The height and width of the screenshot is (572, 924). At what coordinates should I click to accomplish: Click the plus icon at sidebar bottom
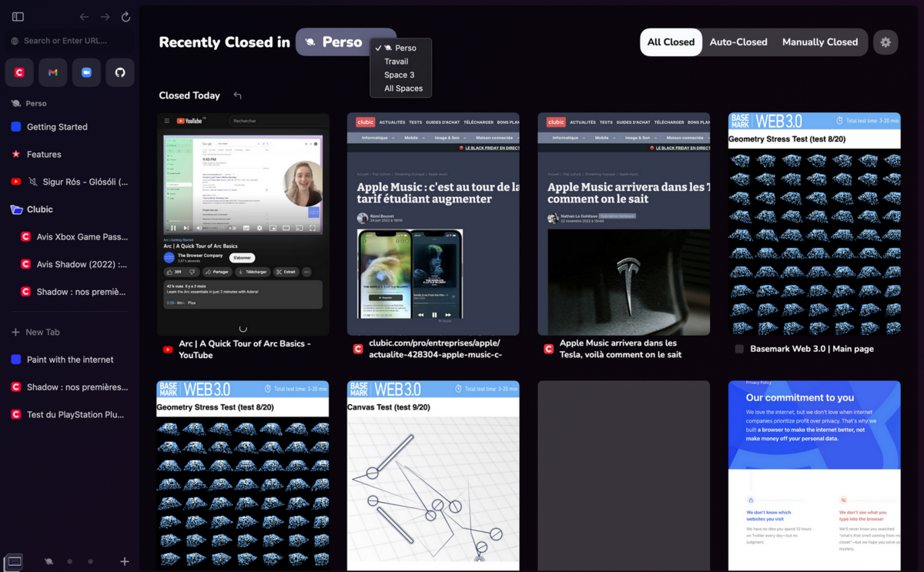pos(125,562)
